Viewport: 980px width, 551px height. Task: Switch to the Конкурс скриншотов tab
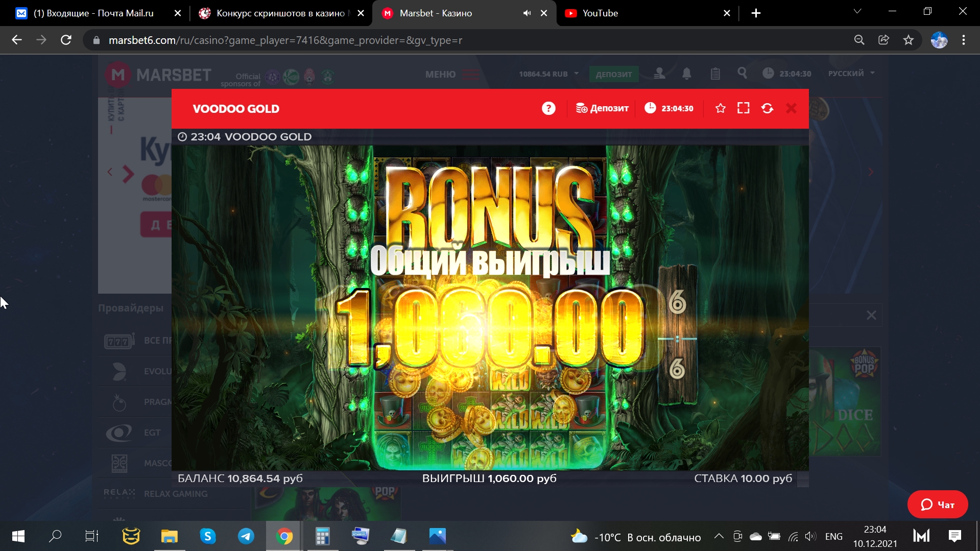(x=280, y=13)
